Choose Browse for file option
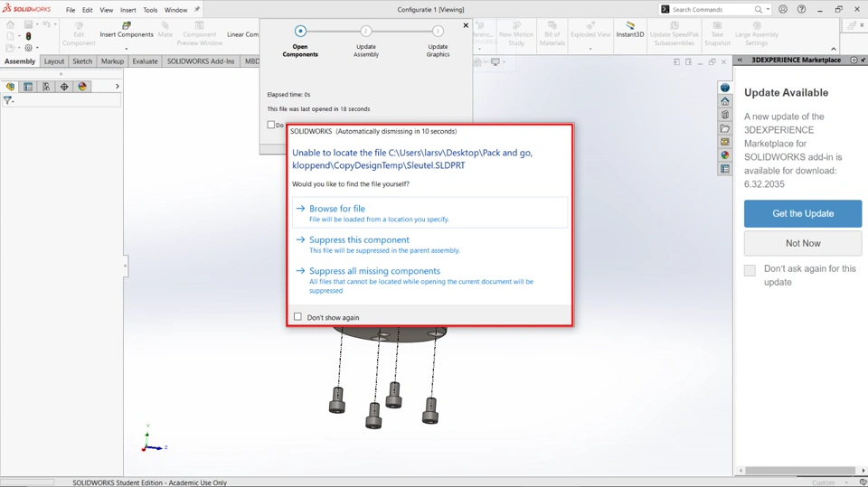 [x=429, y=213]
